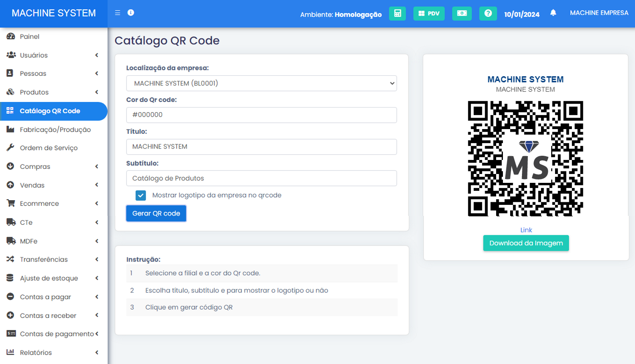Click the MACHINE SYSTEM brand logo text
635x364 pixels.
(x=54, y=13)
